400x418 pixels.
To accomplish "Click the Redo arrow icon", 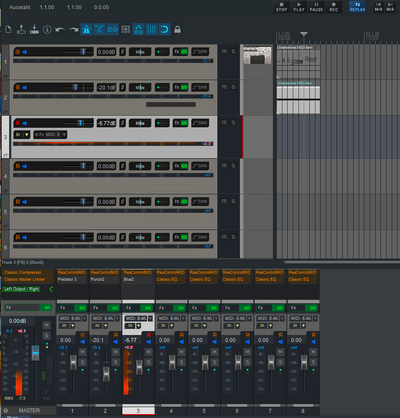I will tap(73, 30).
